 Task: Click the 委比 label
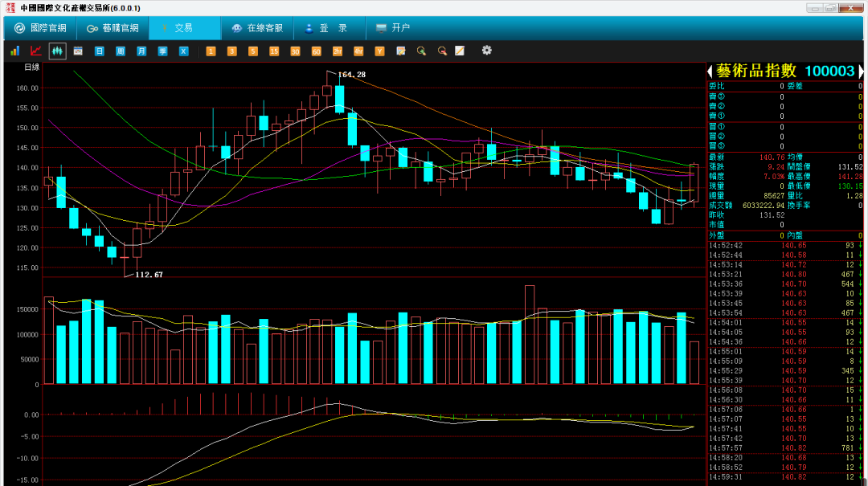(x=716, y=86)
